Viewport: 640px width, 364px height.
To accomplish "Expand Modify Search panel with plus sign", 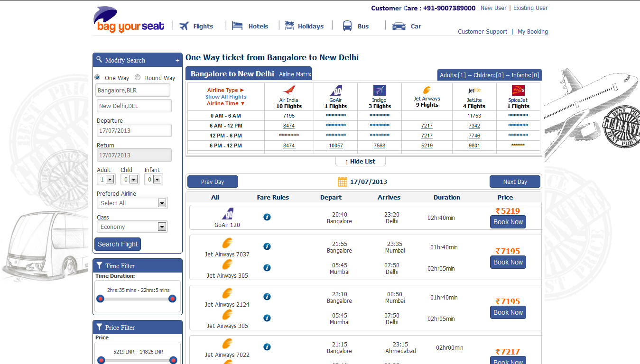I will [x=177, y=61].
